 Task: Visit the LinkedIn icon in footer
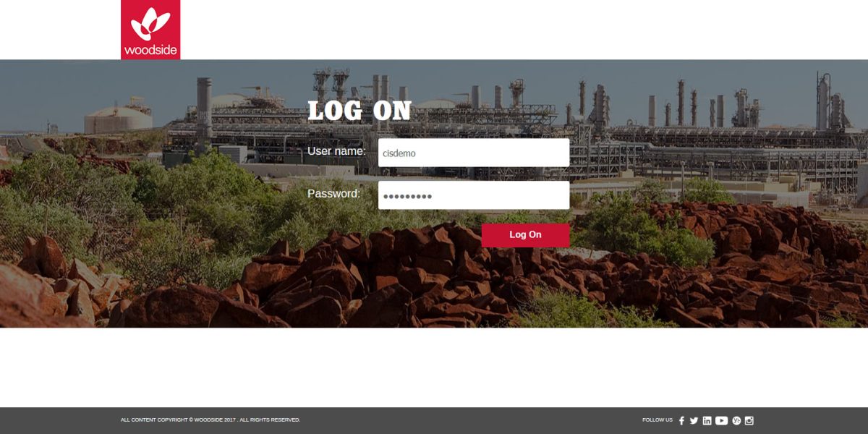point(707,420)
